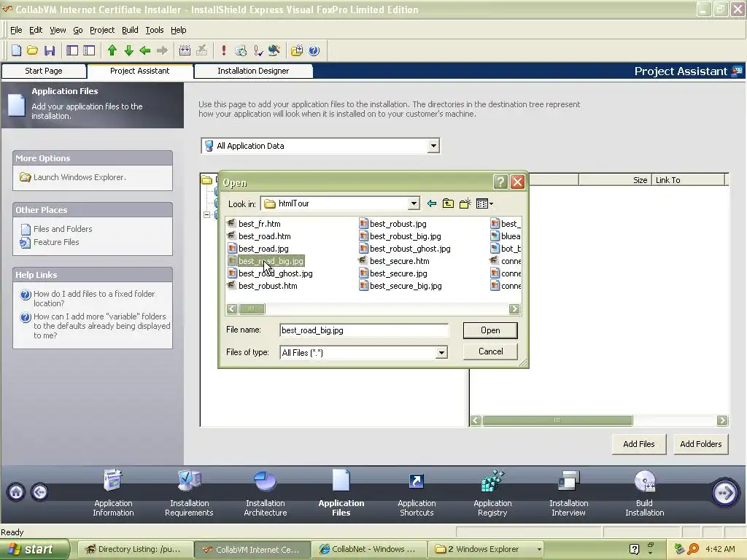Screen dimensions: 747x560
Task: Create new folder icon in Open dialog
Action: (x=465, y=204)
